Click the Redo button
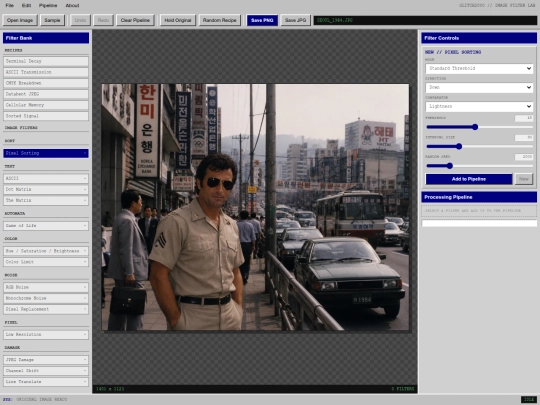This screenshot has width=540, height=405. 103,20
